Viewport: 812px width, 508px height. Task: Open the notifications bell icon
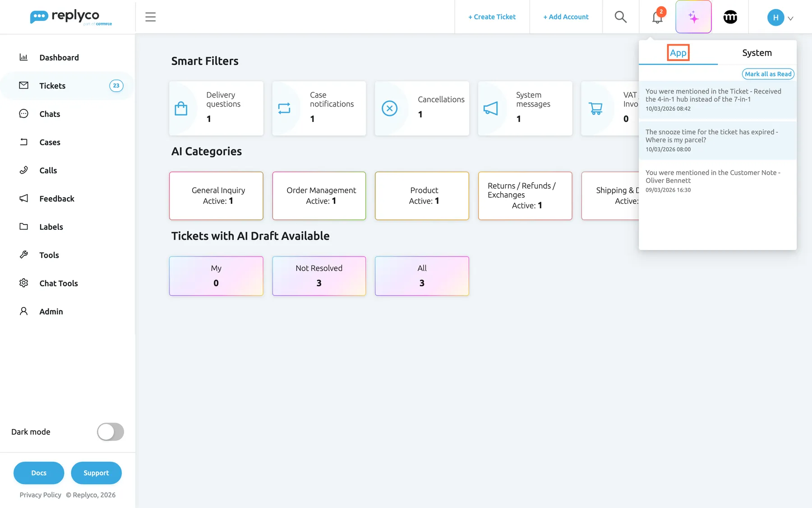(657, 17)
